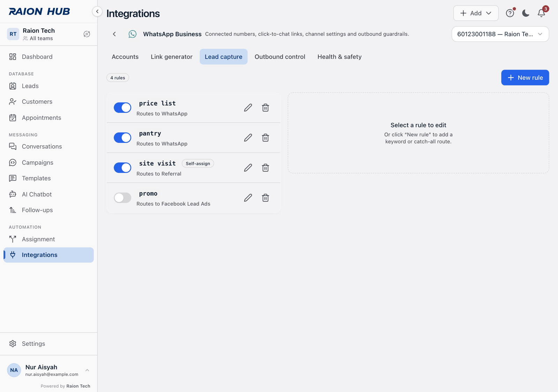Screen dimensions: 558x392
Task: Open notifications bell
Action: click(x=541, y=13)
